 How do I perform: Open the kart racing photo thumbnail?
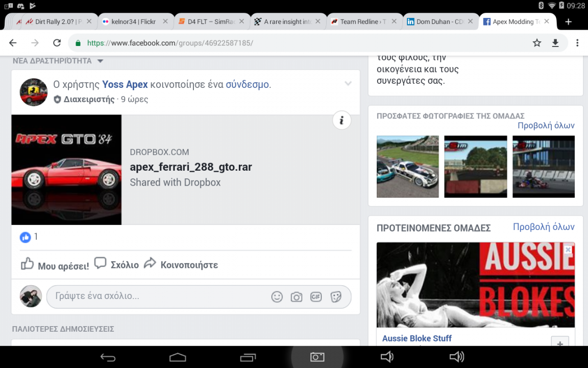coord(543,166)
